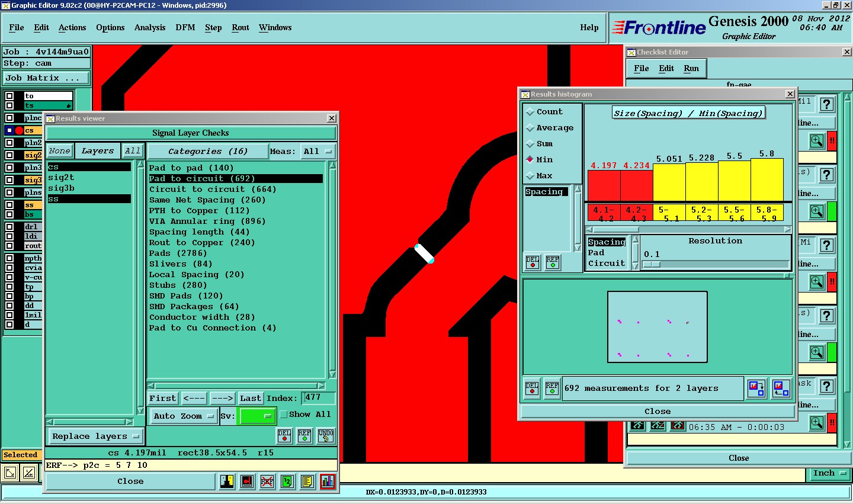Go to next result with ---> button
Image resolution: width=853 pixels, height=504 pixels.
tap(222, 399)
